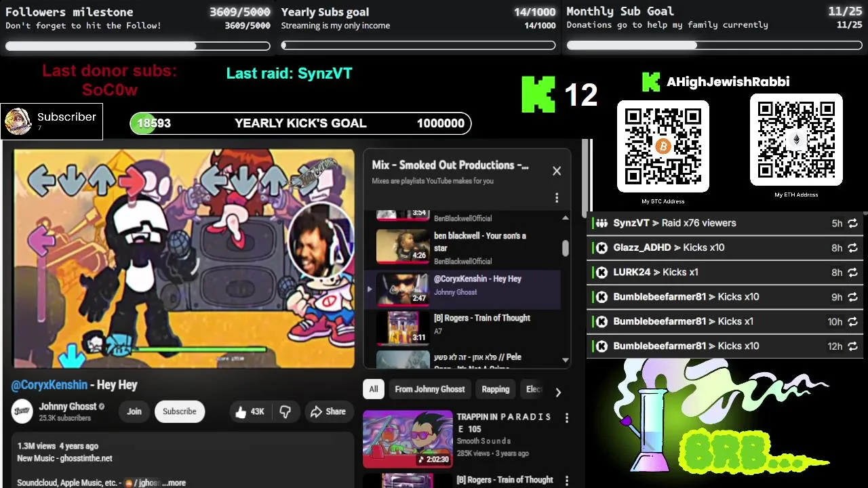Replay Glazz_ADHD Kicks x10 alert
Image resolution: width=868 pixels, height=488 pixels.
(x=852, y=248)
